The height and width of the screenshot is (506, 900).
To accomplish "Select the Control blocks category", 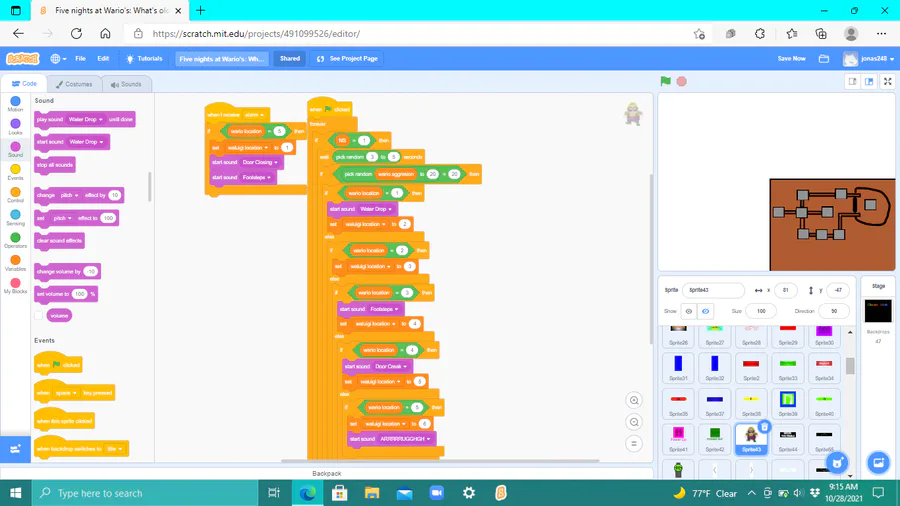I will 15,195.
